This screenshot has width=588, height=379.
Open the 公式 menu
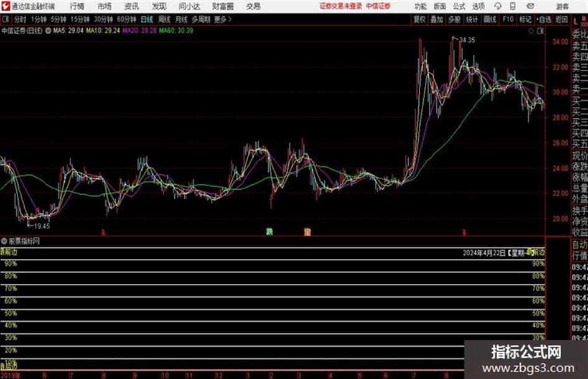(459, 6)
